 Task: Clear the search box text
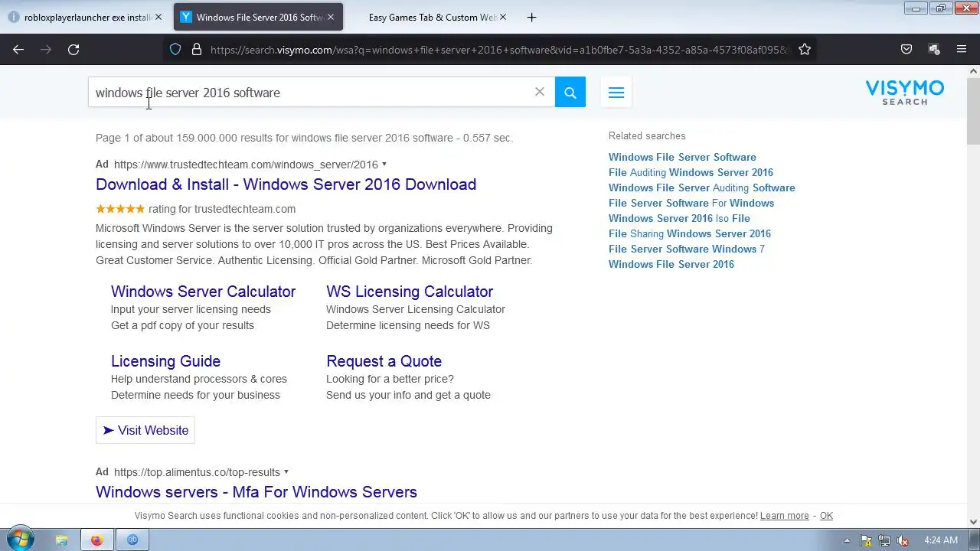tap(540, 92)
